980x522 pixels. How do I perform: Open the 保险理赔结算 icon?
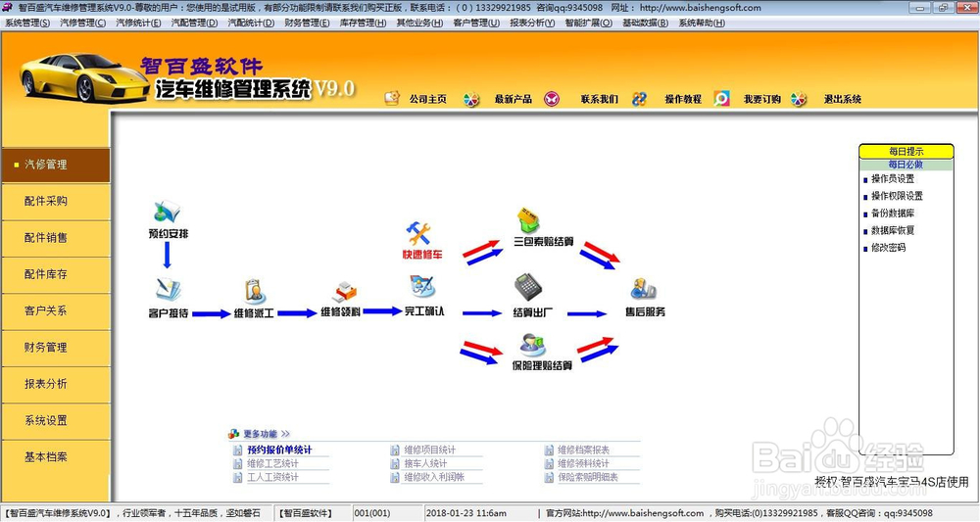pos(532,346)
